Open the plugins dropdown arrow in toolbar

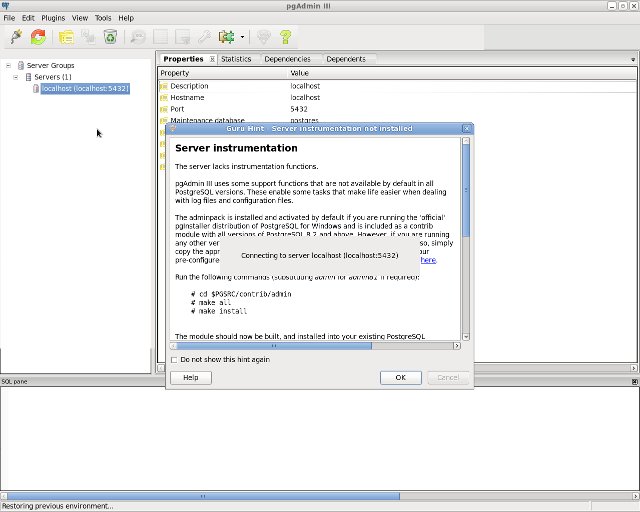241,38
